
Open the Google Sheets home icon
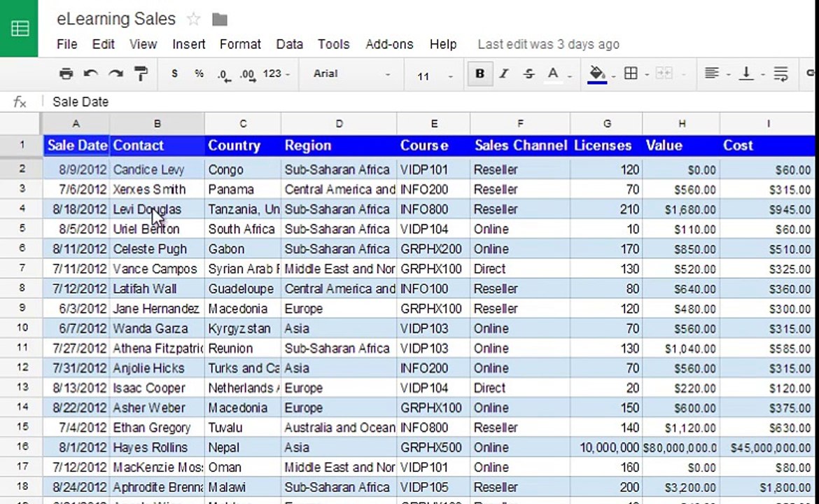click(x=20, y=28)
